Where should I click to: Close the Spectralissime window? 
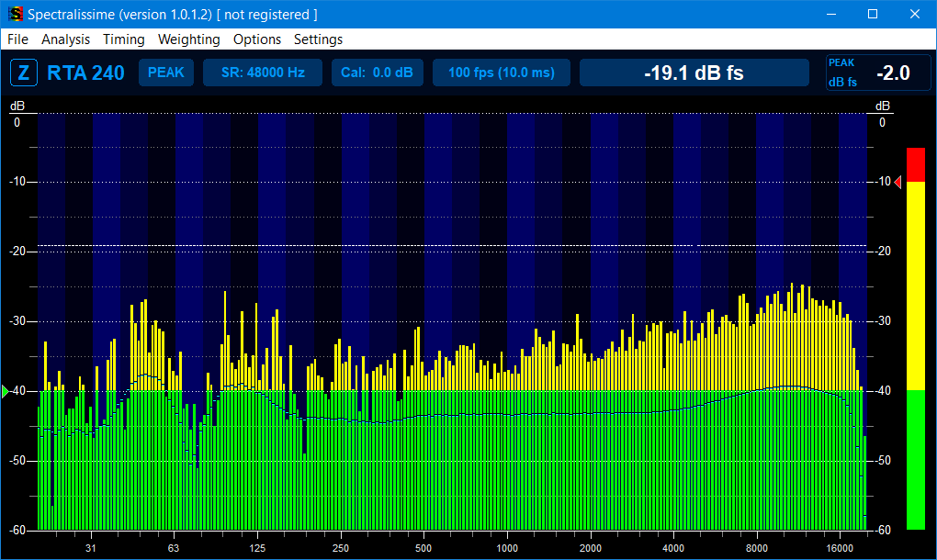pyautogui.click(x=915, y=15)
